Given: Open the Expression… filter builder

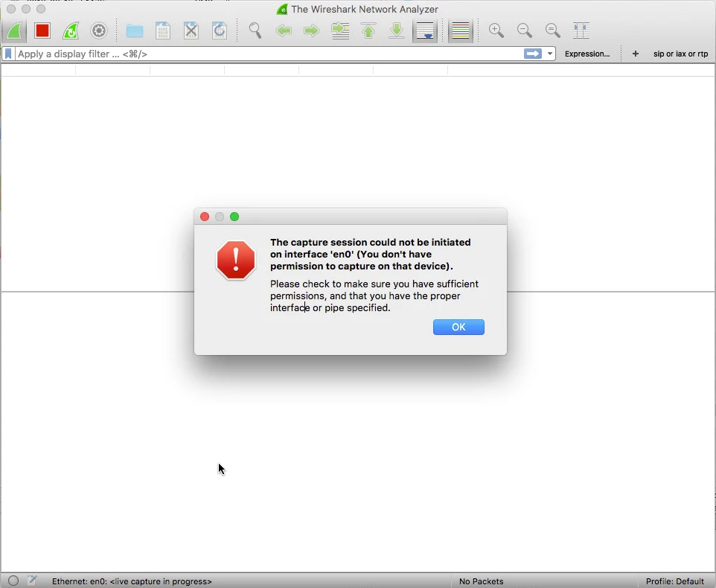Looking at the screenshot, I should 587,54.
